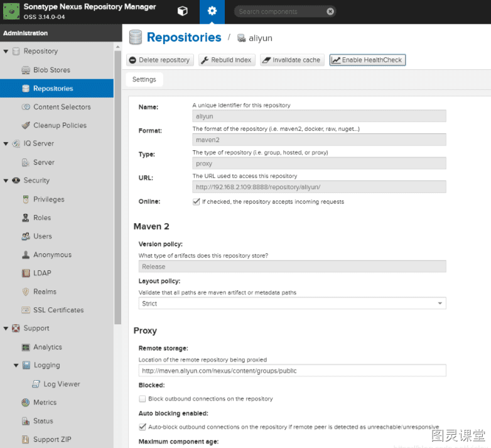Collapse the Logging tree node
The width and height of the screenshot is (491, 448).
coord(16,365)
